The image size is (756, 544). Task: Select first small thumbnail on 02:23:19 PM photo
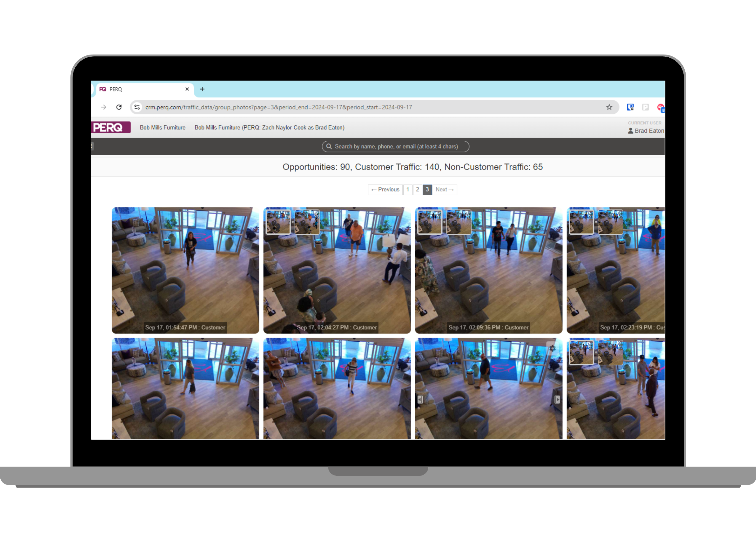[x=581, y=222]
